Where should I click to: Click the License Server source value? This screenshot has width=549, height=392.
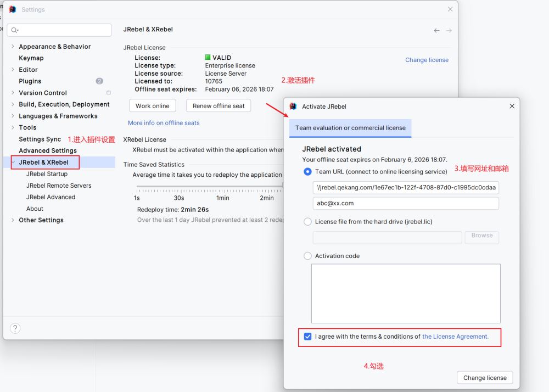click(x=226, y=74)
